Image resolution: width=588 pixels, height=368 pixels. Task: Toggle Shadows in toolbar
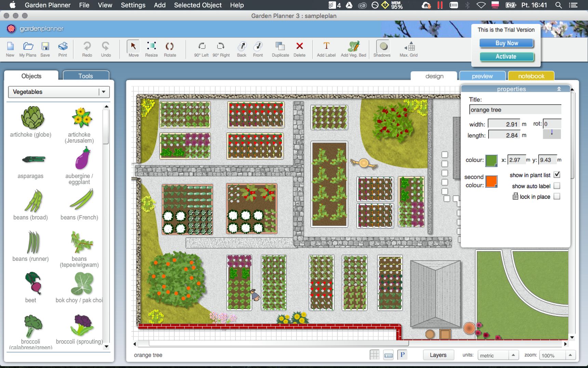(x=383, y=49)
